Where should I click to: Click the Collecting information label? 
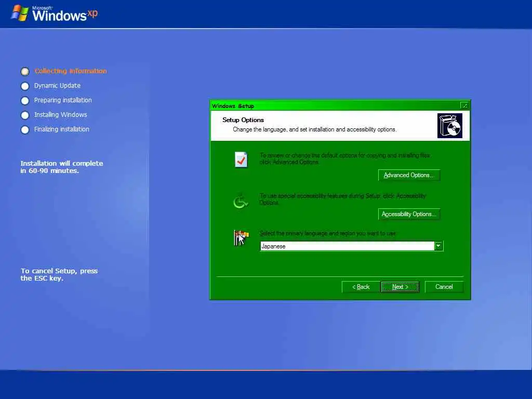pos(71,71)
